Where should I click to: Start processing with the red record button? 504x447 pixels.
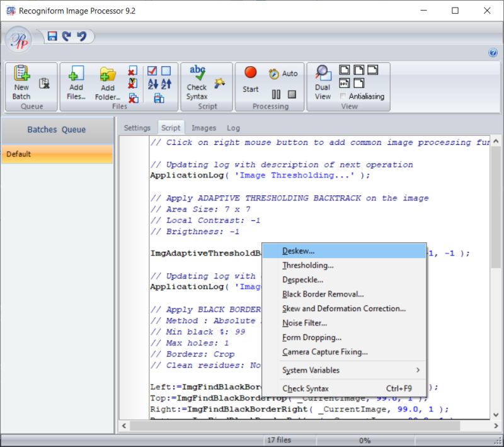[x=250, y=79]
